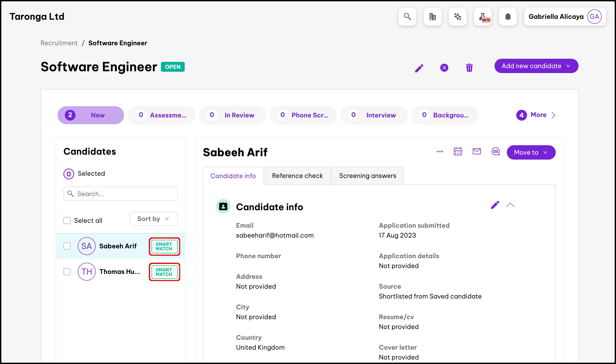Select the Assessment stage pill
Screen dimensions: 616x364
[x=161, y=115]
